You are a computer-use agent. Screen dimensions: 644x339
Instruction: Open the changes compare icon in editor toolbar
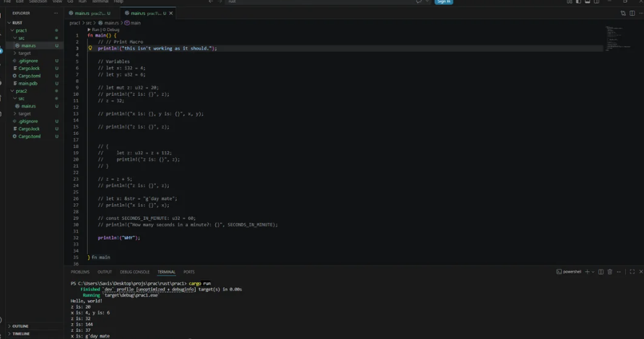(x=623, y=13)
